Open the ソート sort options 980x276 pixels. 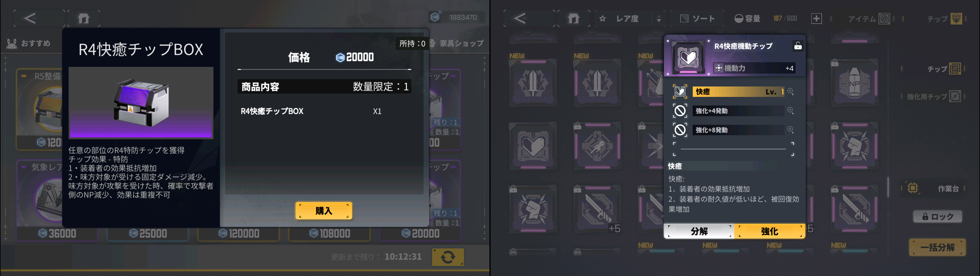coord(697,18)
